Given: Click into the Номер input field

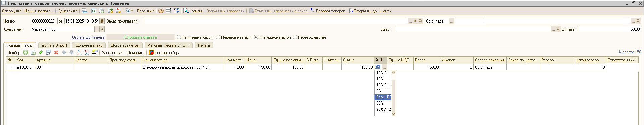Looking at the screenshot, I should [x=44, y=21].
